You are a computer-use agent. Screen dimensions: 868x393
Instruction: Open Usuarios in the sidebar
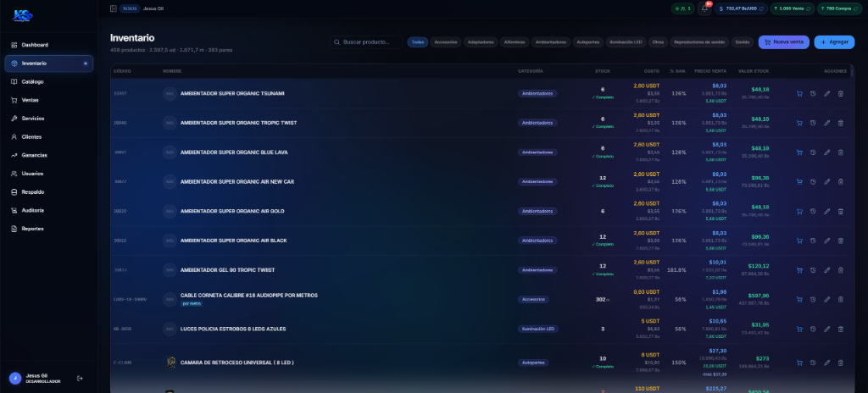48,174
